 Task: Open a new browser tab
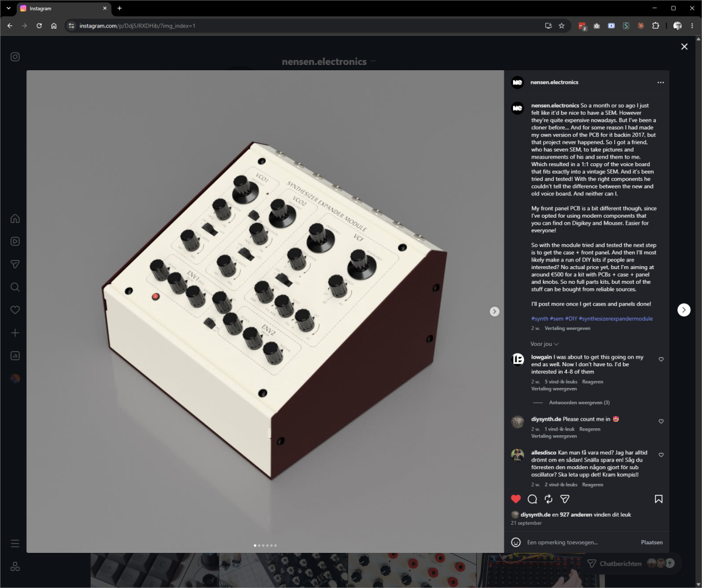(x=119, y=8)
